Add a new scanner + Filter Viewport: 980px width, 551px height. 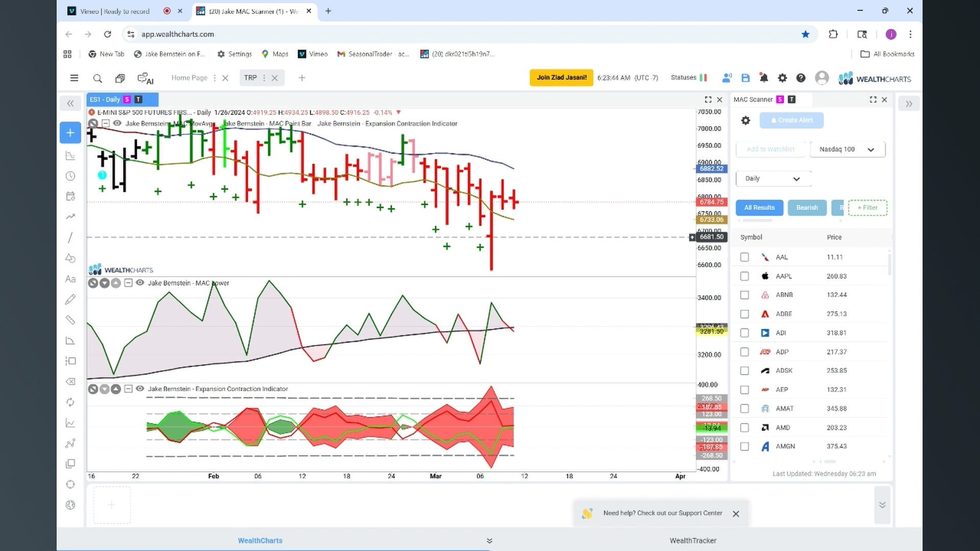868,208
